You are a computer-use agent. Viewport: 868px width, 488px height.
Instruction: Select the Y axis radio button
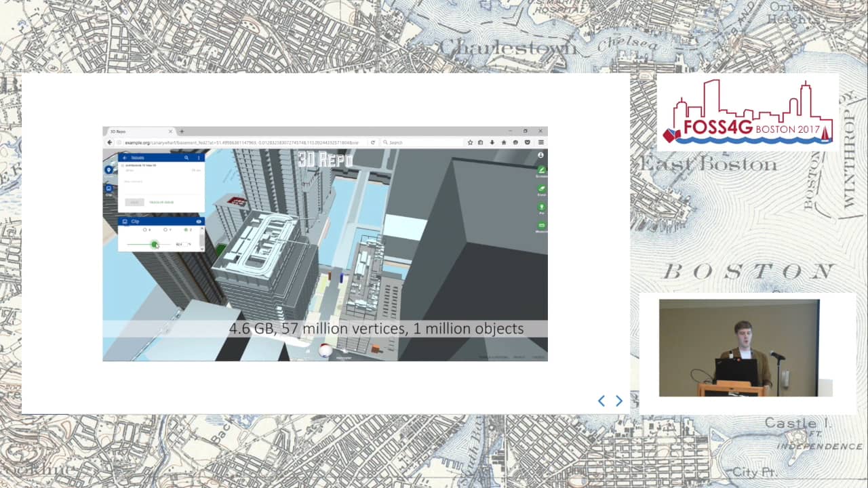[165, 230]
